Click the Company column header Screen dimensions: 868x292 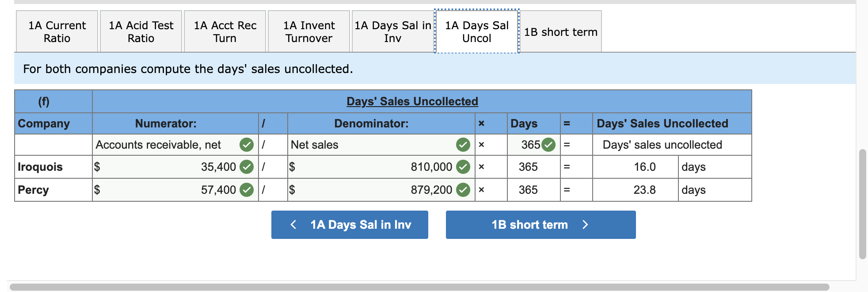coord(44,123)
